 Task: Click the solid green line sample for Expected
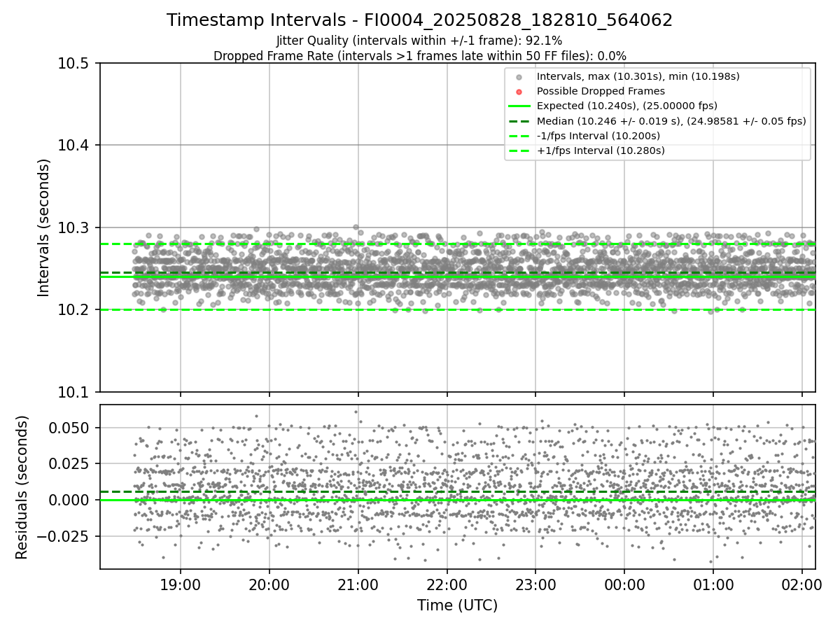click(519, 106)
